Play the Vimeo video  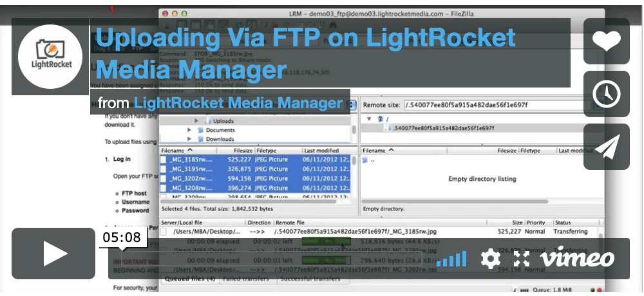pyautogui.click(x=53, y=254)
